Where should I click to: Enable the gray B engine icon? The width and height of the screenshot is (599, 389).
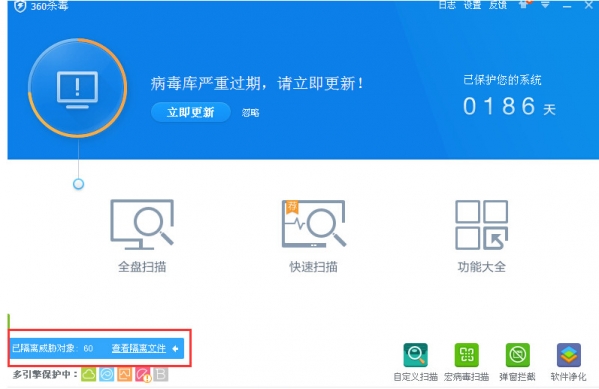pos(161,374)
